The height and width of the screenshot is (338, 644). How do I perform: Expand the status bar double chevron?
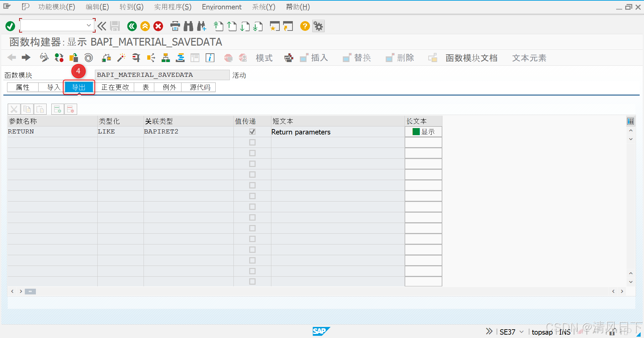coord(489,331)
